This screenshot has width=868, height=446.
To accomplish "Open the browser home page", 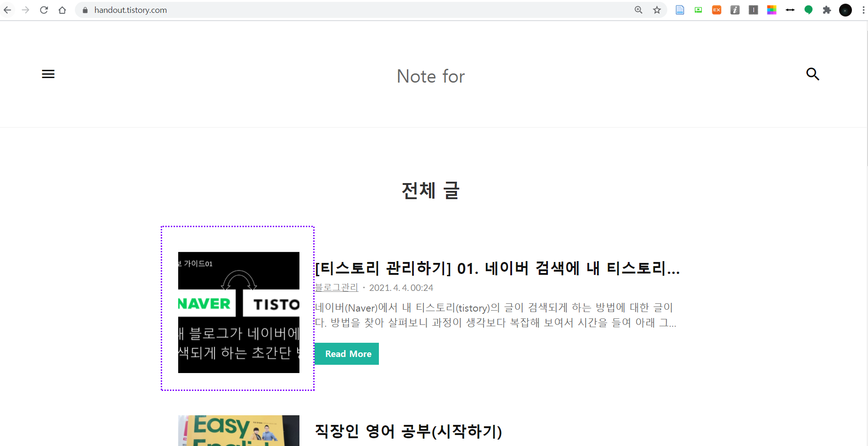I will pyautogui.click(x=62, y=10).
